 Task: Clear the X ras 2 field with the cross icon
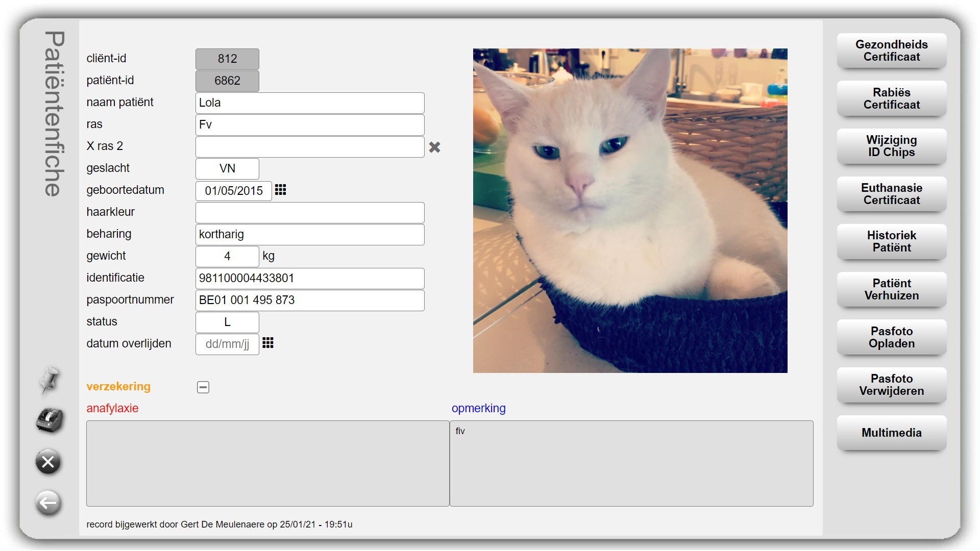point(434,147)
